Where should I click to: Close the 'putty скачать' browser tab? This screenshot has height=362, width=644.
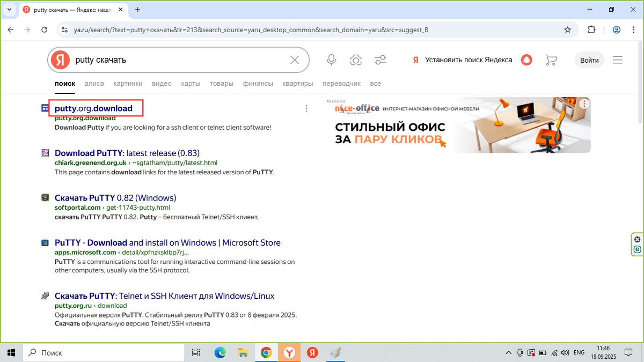pyautogui.click(x=120, y=10)
